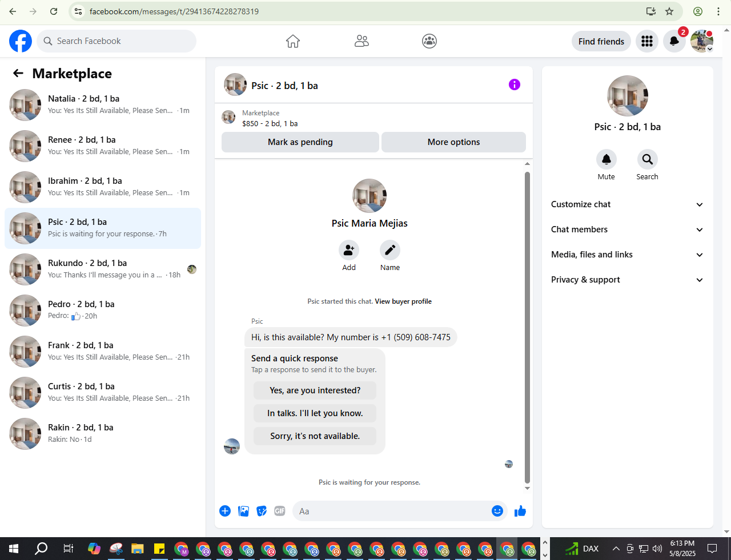The height and width of the screenshot is (560, 731).
Task: Open the site information icon in address bar
Action: click(79, 11)
